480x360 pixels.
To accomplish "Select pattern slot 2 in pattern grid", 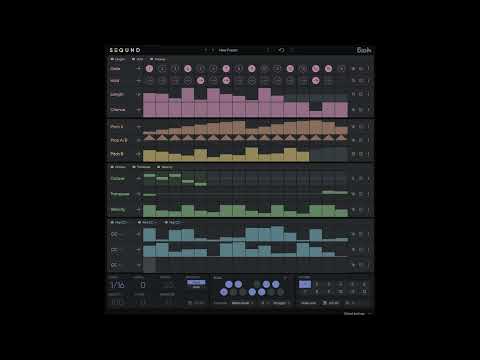I will [x=317, y=284].
